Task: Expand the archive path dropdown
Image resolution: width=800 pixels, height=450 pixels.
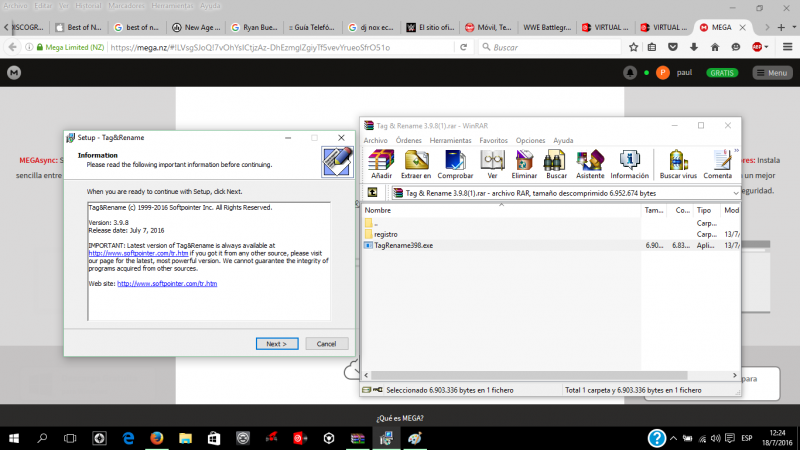Action: click(x=735, y=193)
